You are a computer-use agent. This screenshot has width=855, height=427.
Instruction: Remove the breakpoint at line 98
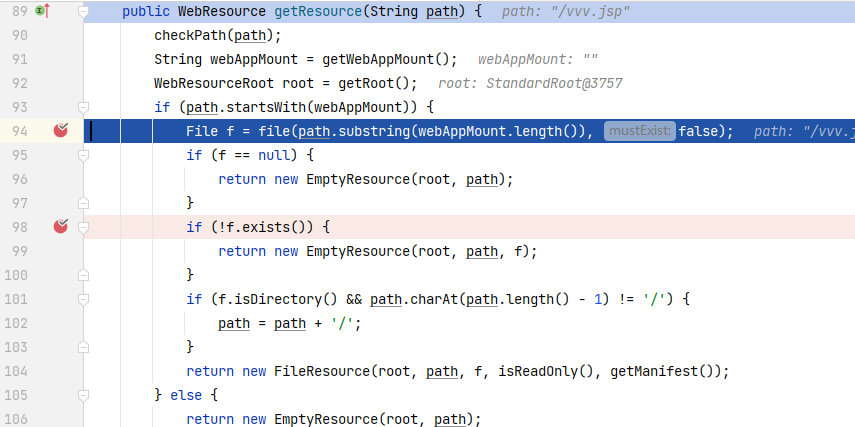pyautogui.click(x=60, y=227)
